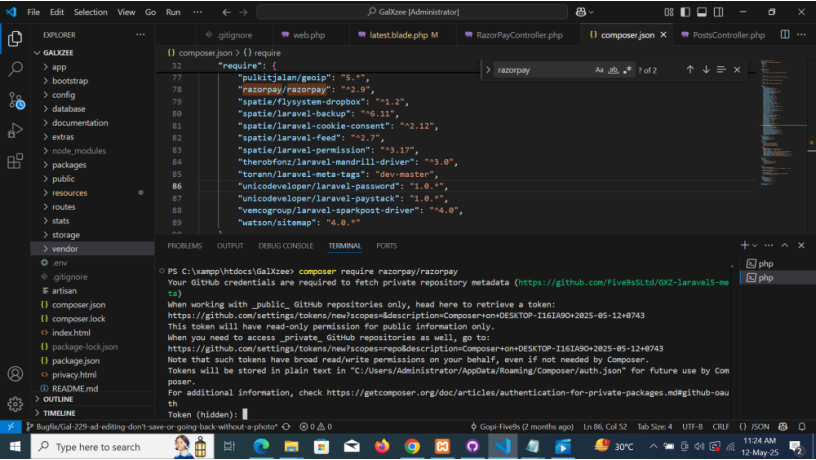Go to previous find match
This screenshot has height=460, width=816.
[x=690, y=69]
